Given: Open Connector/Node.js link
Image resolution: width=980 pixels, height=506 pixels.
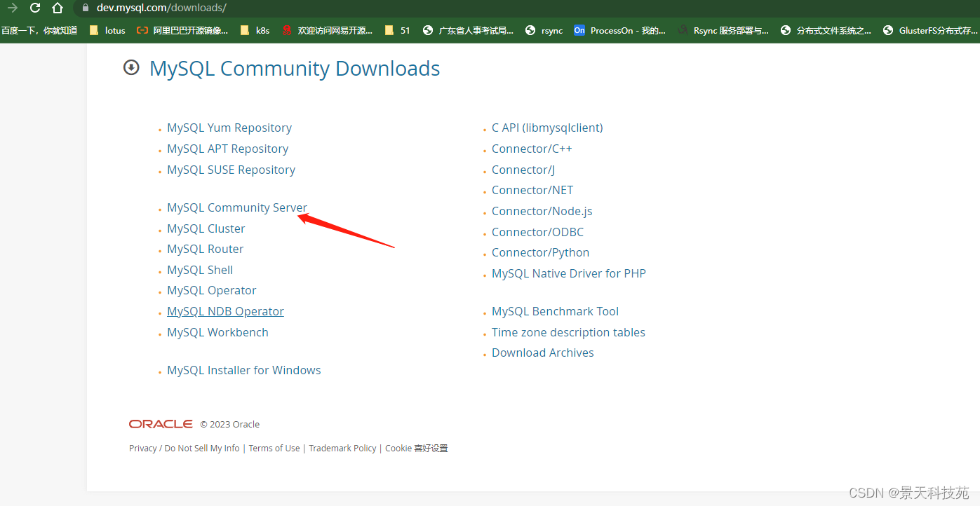Looking at the screenshot, I should tap(542, 211).
